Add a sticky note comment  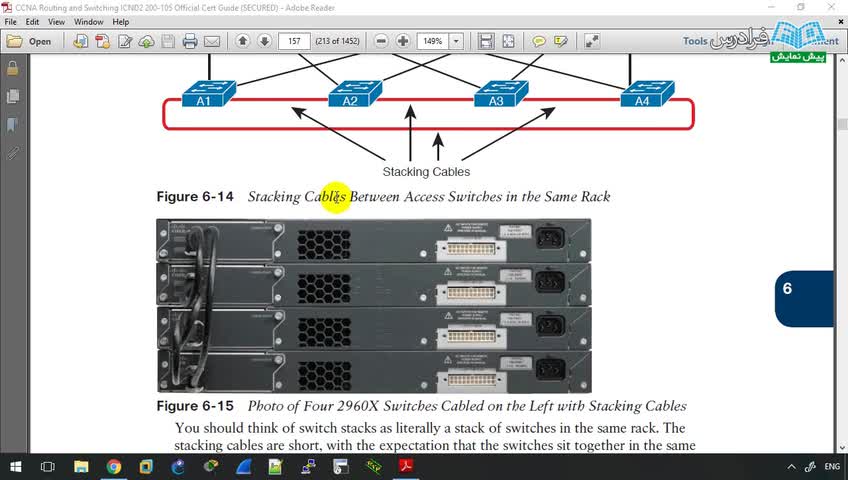(539, 41)
